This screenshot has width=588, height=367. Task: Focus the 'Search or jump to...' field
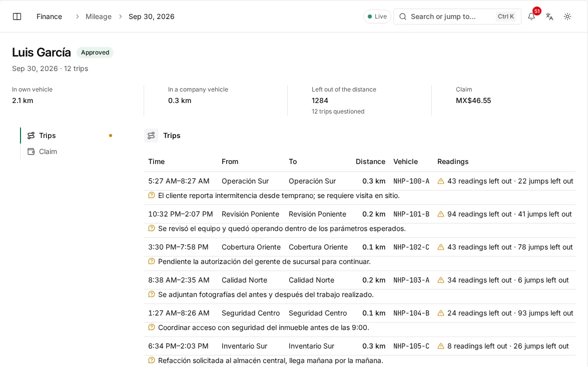(x=457, y=16)
